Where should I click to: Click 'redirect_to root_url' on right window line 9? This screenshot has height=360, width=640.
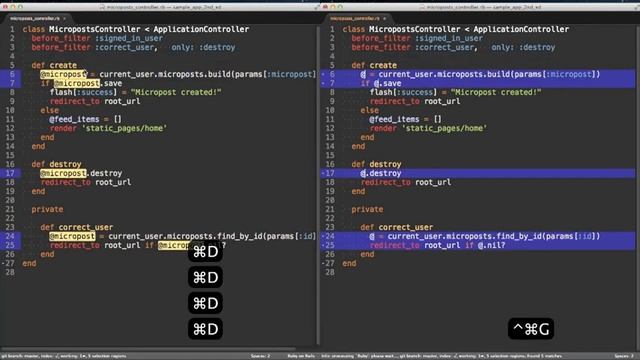click(415, 101)
